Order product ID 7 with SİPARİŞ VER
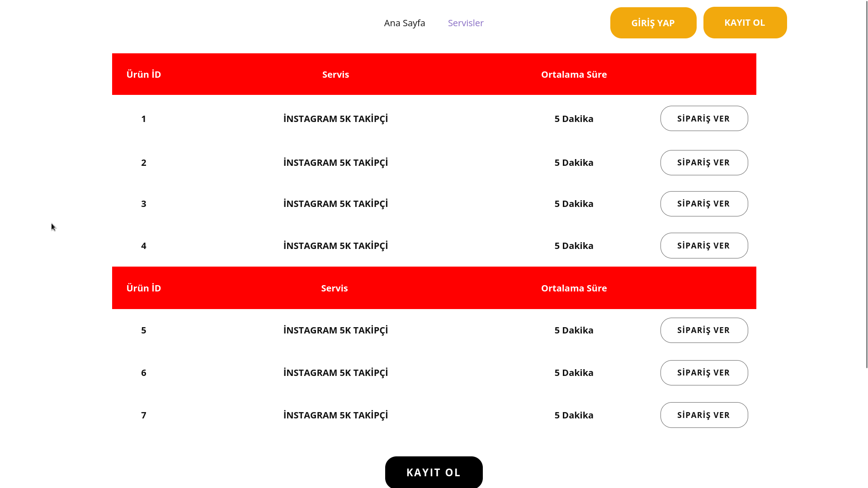The height and width of the screenshot is (488, 868). click(704, 415)
